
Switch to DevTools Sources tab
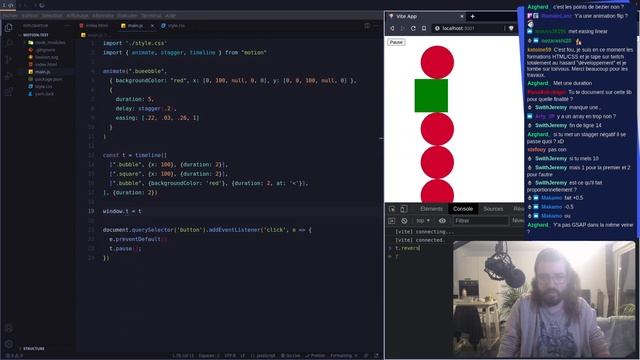coord(493,209)
